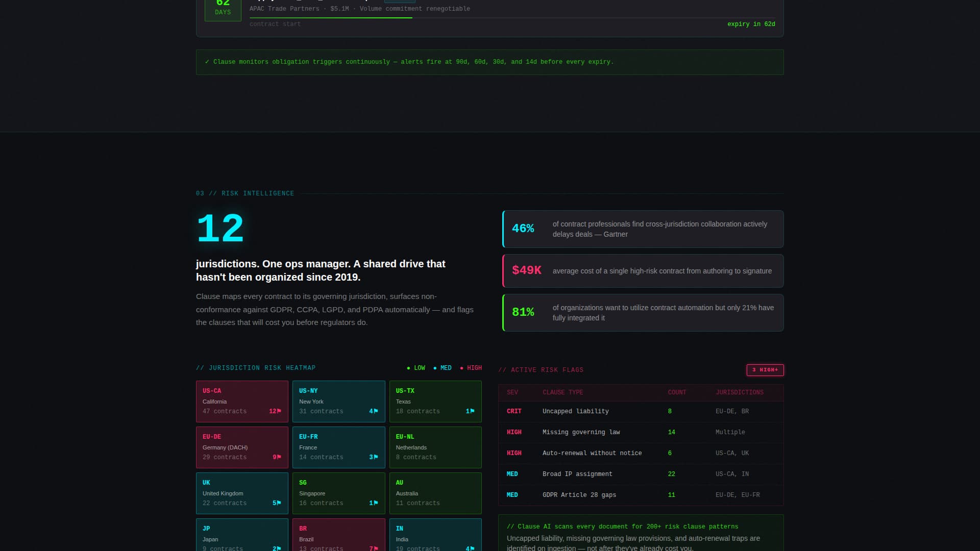Click the Gartner attribution in the 46% card
The height and width of the screenshot is (551, 980).
[x=617, y=234]
